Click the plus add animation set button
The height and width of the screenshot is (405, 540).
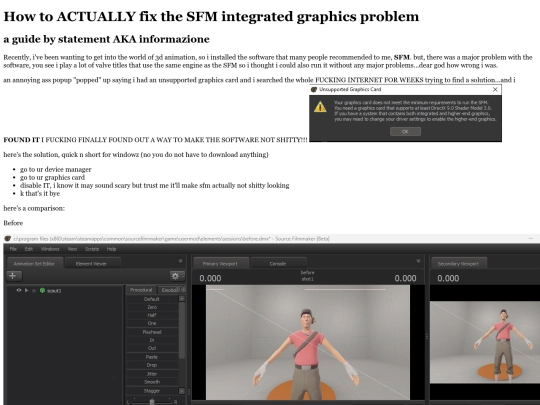(14, 276)
